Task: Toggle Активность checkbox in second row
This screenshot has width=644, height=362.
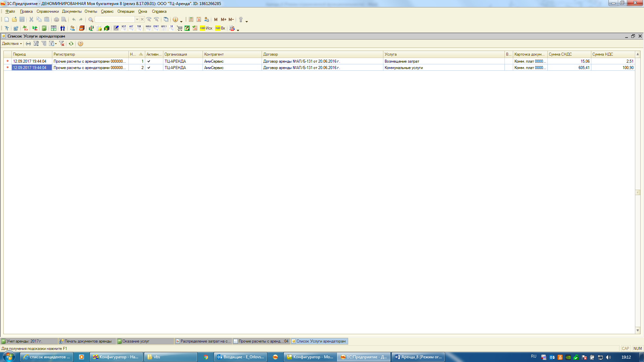Action: pos(149,68)
